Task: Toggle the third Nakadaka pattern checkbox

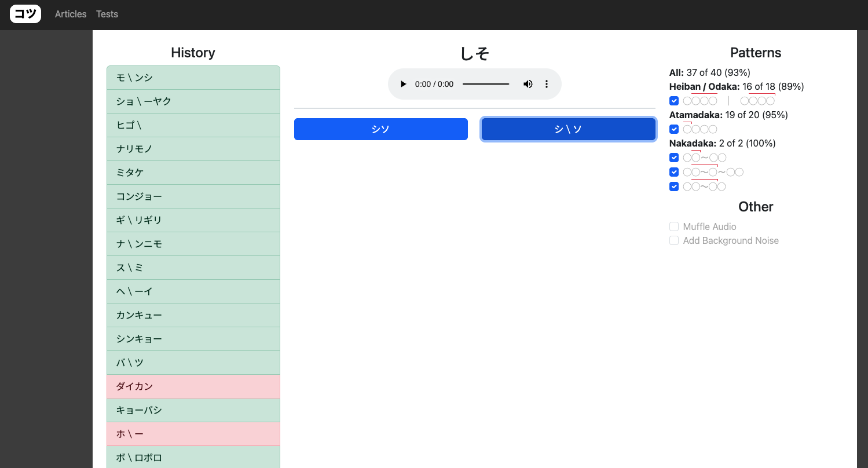Action: [x=674, y=187]
